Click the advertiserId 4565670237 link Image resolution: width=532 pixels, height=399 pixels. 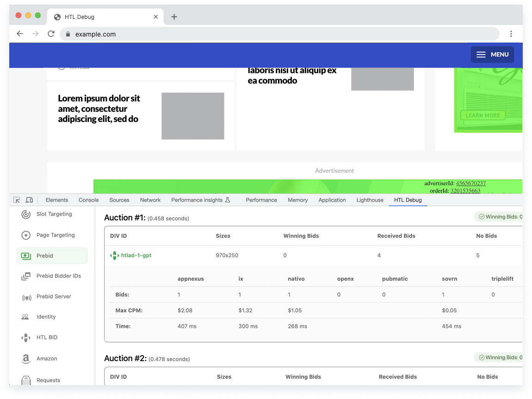coord(470,184)
